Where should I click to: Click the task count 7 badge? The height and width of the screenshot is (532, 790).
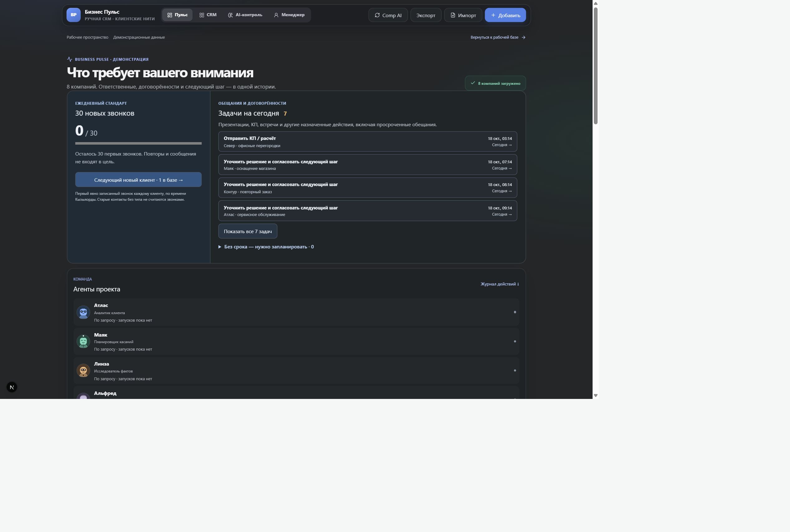pyautogui.click(x=285, y=114)
